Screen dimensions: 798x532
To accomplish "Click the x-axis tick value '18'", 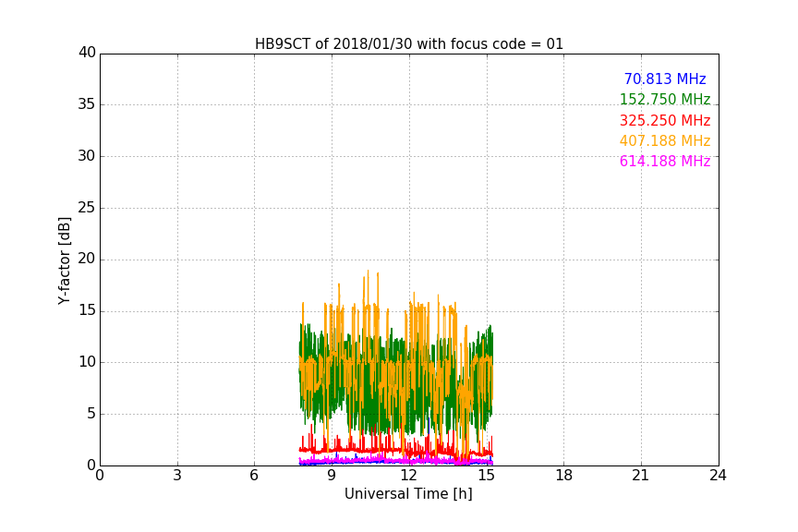I will coord(564,476).
